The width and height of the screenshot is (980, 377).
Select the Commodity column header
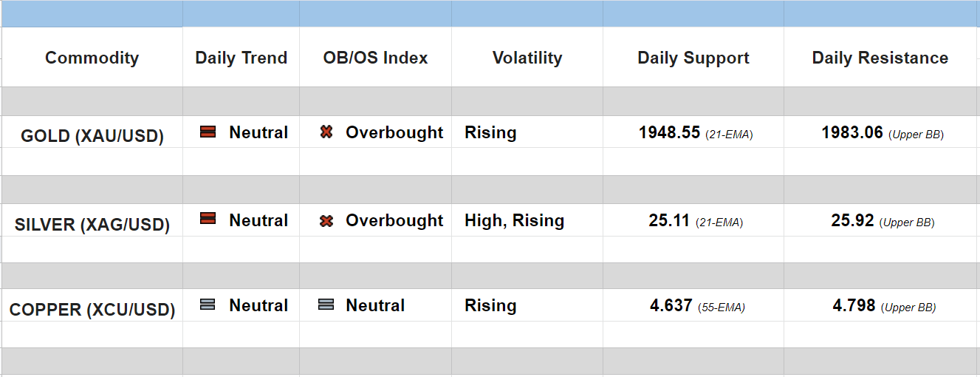[92, 58]
